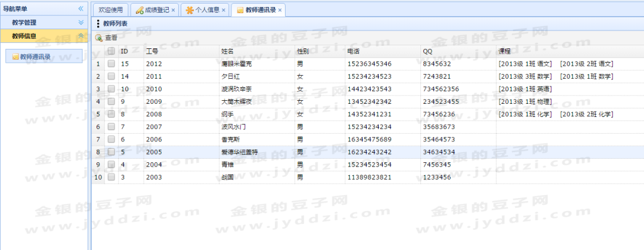The width and height of the screenshot is (644, 250).
Task: Check the row for 鲁克斯
Action: 112,140
